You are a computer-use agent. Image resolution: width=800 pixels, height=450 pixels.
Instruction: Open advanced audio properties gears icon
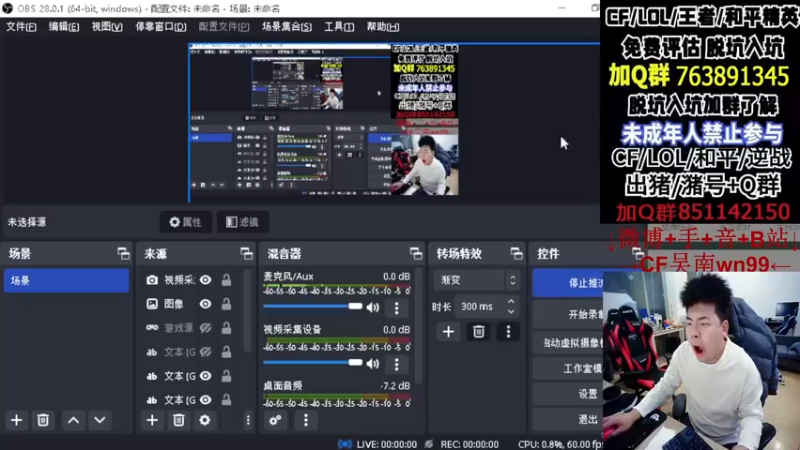click(x=275, y=420)
